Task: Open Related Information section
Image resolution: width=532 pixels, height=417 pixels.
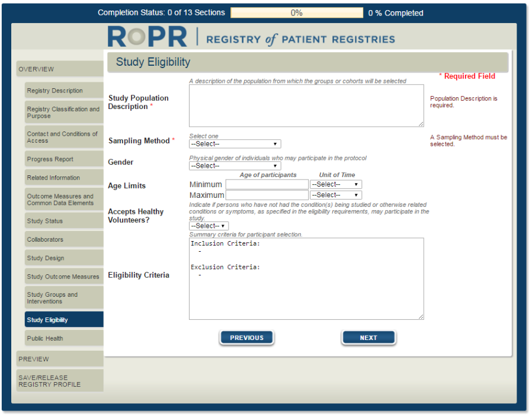Action: coord(64,178)
